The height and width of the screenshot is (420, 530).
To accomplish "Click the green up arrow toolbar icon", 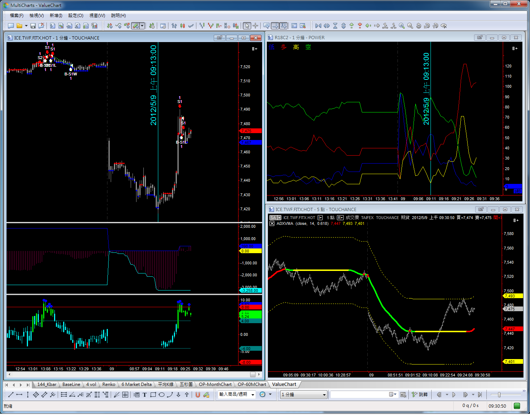I will coord(351,26).
